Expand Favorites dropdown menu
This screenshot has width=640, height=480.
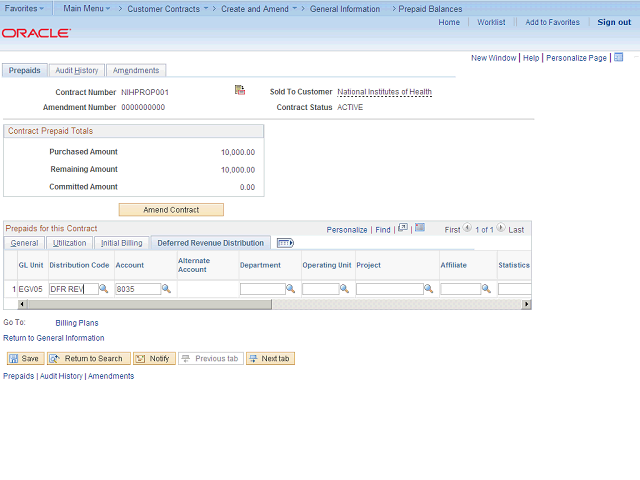click(x=24, y=8)
